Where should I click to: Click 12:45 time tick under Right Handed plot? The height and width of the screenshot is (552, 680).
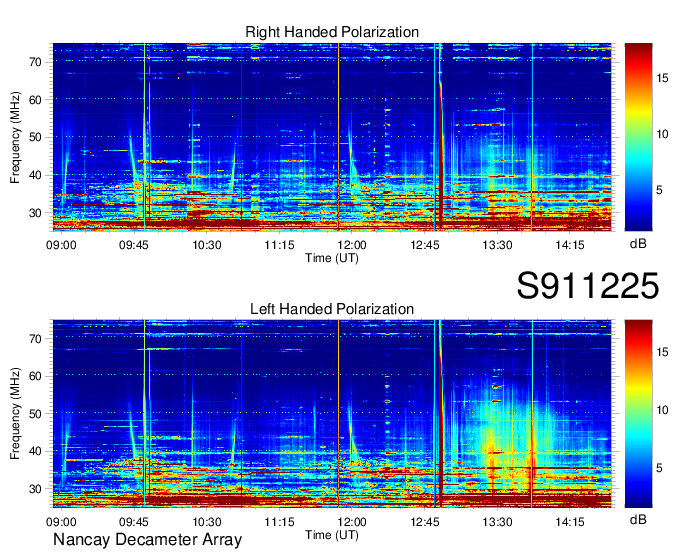tap(425, 245)
